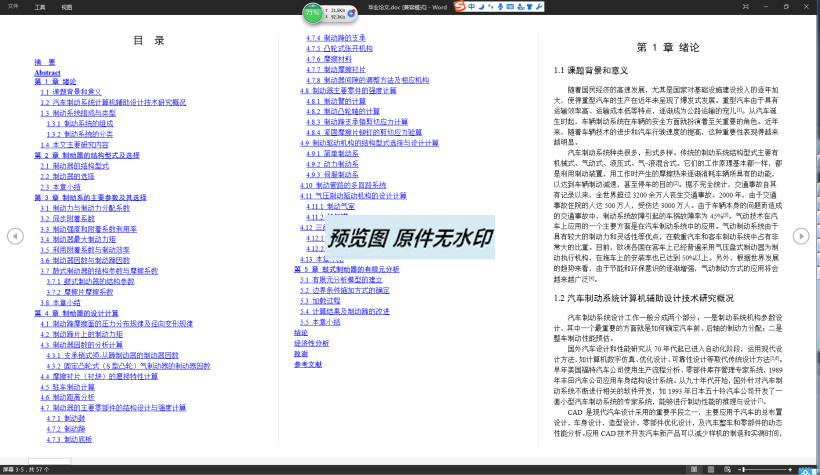This screenshot has width=820, height=475.
Task: Open the 4.2 制动蹄片上的制动力矩 contents link
Action: coord(82,334)
